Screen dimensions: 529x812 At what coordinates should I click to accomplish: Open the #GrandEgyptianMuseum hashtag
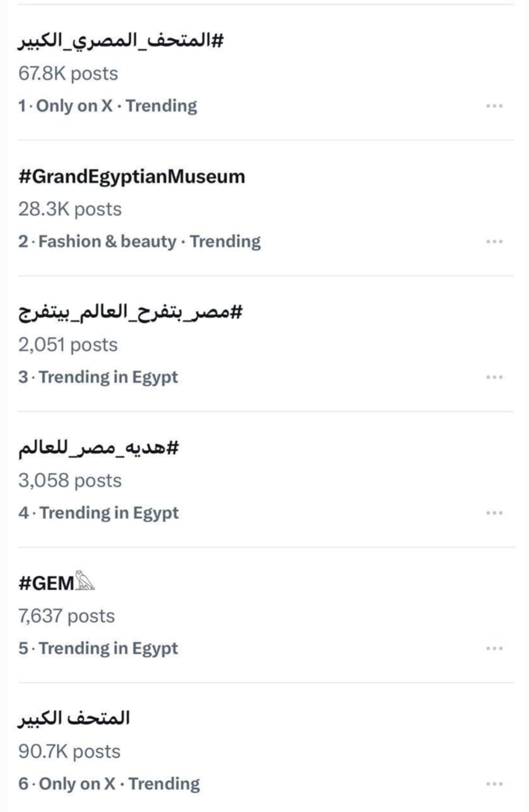[x=131, y=176]
